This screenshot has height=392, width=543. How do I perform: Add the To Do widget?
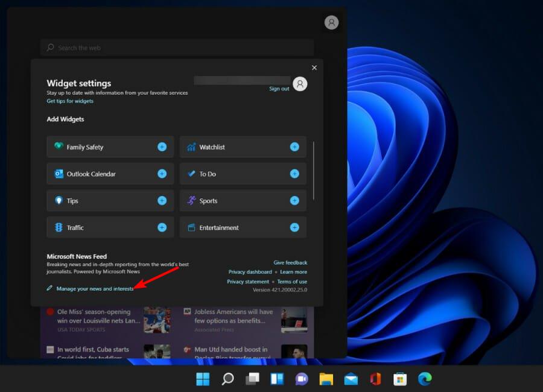pos(294,174)
